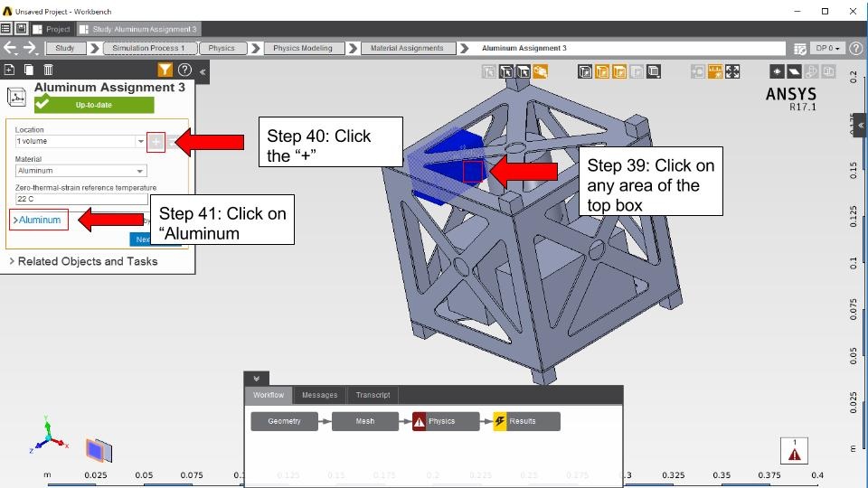The height and width of the screenshot is (488, 868).
Task: Click the Aluminum Assignment 3 object icon
Action: coord(16,97)
